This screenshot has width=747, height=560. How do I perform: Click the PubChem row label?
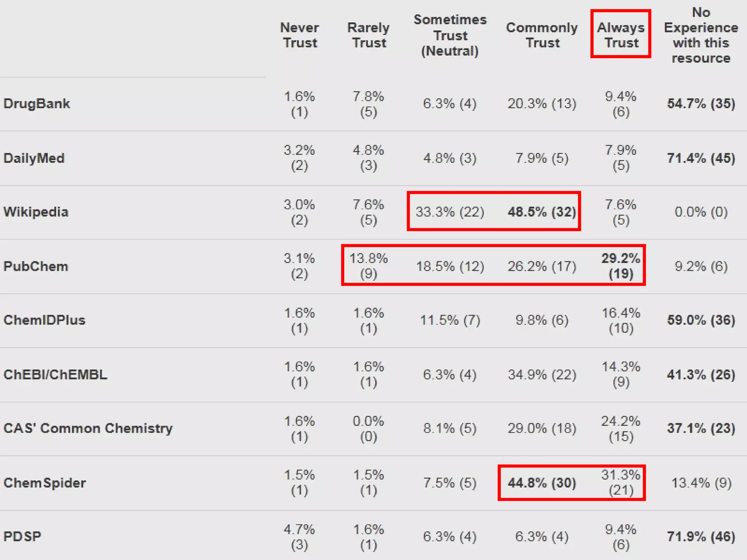(36, 266)
